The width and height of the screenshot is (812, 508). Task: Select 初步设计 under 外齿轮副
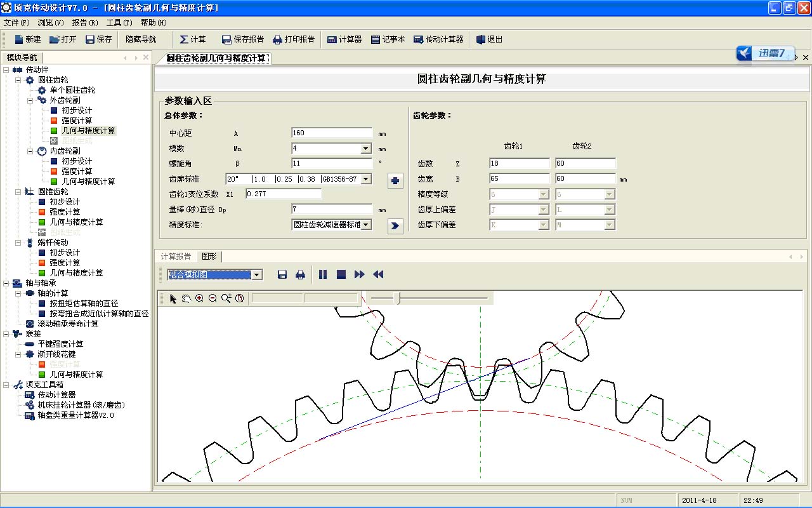[77, 110]
